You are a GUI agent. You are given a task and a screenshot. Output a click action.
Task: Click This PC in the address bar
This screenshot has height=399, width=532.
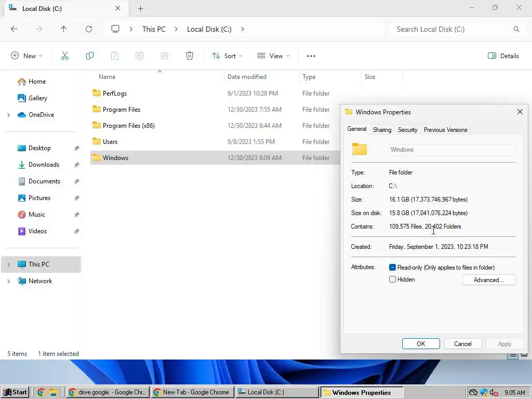(x=154, y=29)
